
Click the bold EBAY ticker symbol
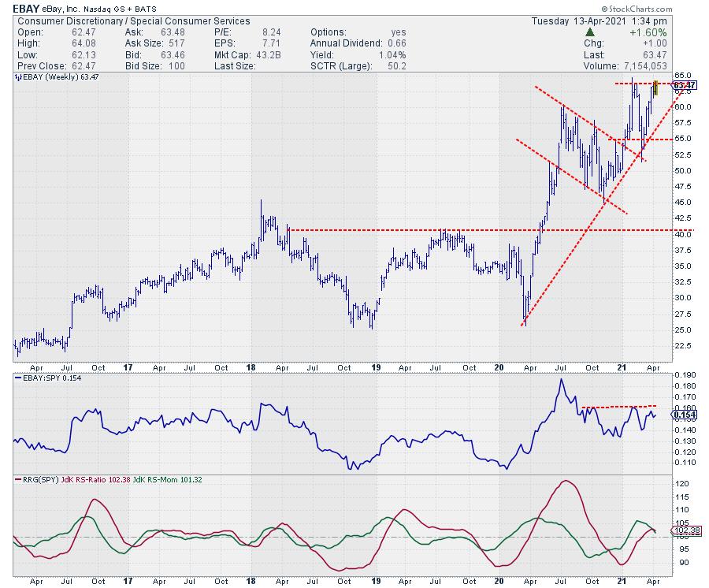pyautogui.click(x=27, y=8)
